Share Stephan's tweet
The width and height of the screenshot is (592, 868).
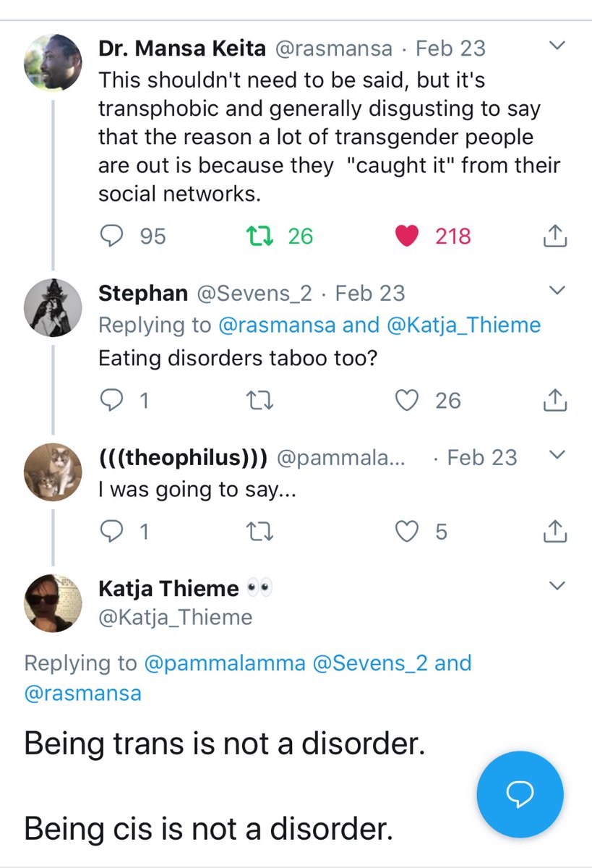click(554, 400)
